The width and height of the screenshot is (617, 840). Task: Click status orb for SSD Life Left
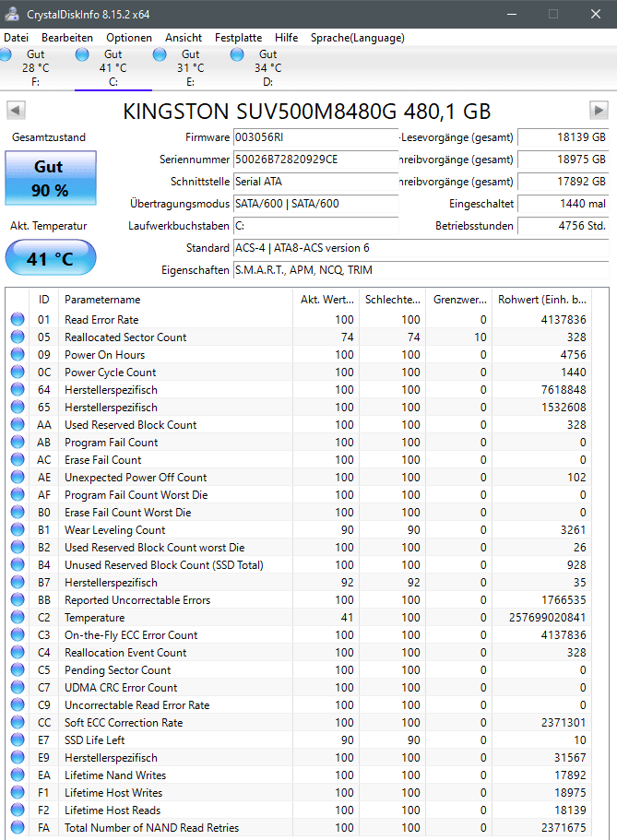(x=18, y=739)
